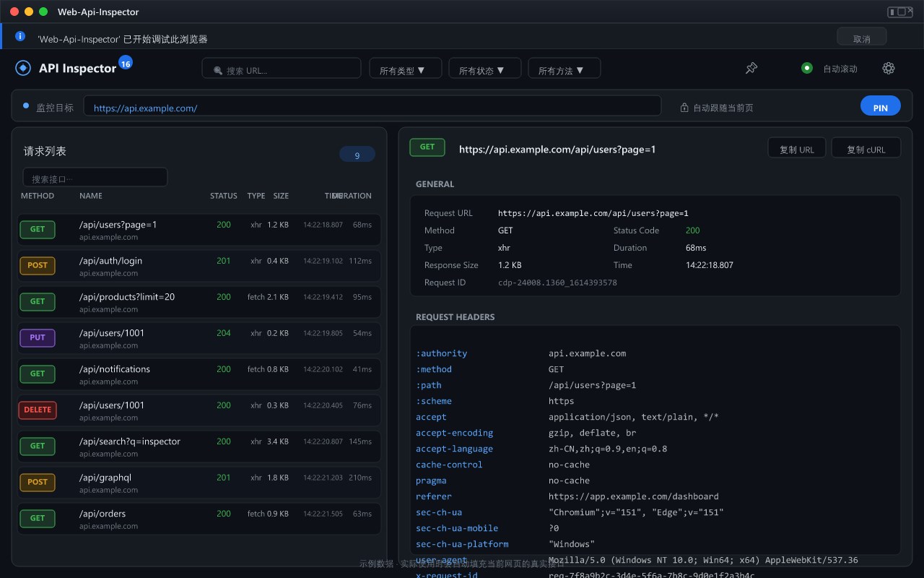
Task: Toggle the 自动滚动 green indicator
Action: [807, 68]
